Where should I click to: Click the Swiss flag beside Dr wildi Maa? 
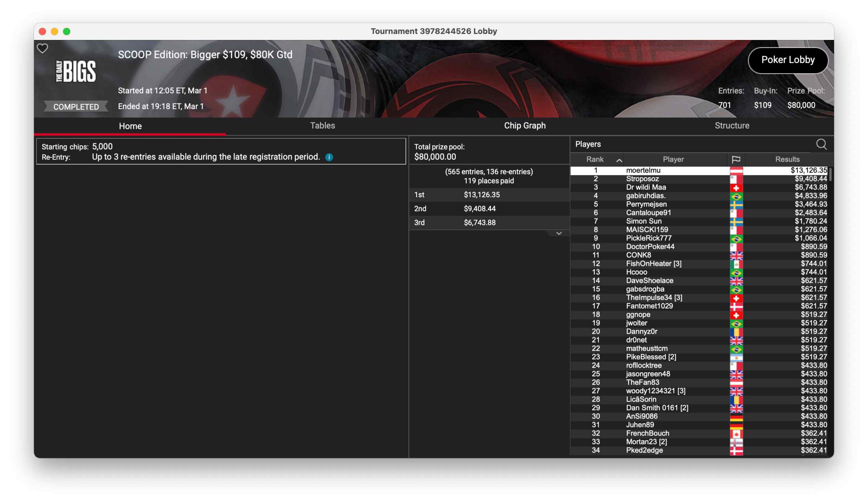pyautogui.click(x=736, y=188)
